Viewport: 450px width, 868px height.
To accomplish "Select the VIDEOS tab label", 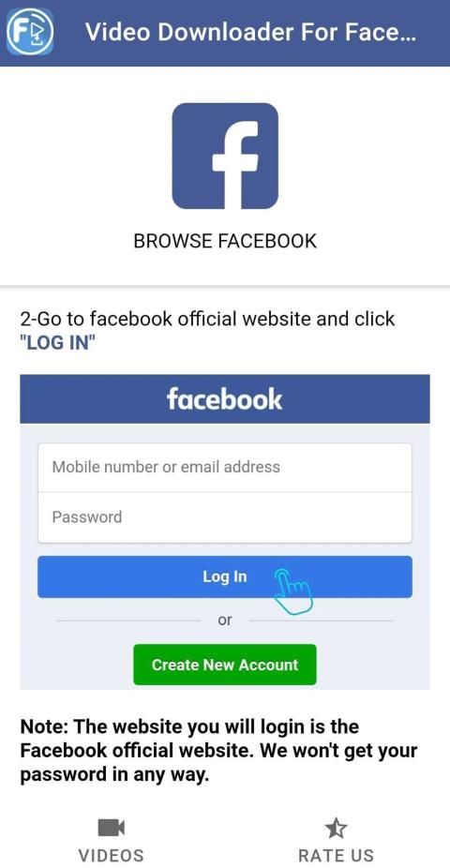I will click(112, 855).
